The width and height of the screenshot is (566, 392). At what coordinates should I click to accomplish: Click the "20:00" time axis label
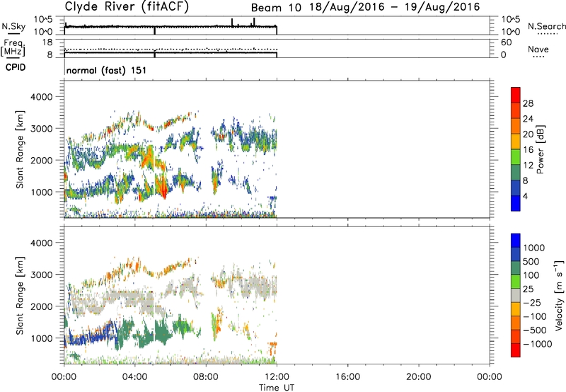click(x=418, y=377)
